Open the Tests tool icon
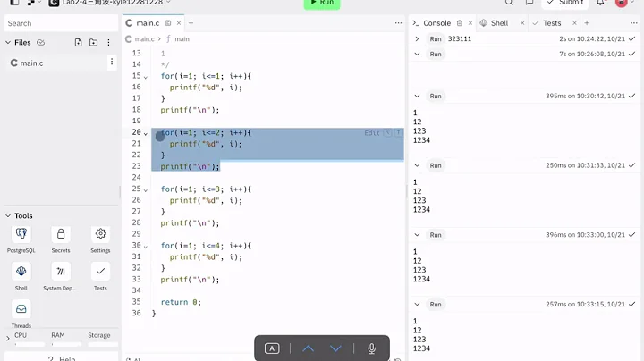Image resolution: width=644 pixels, height=361 pixels. (100, 272)
